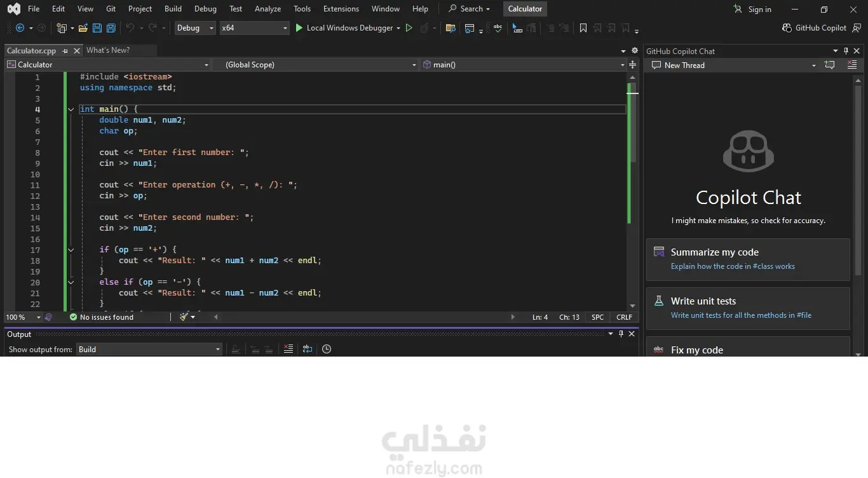The image size is (868, 478).
Task: Open the Show output from Build dropdown
Action: pyautogui.click(x=149, y=349)
